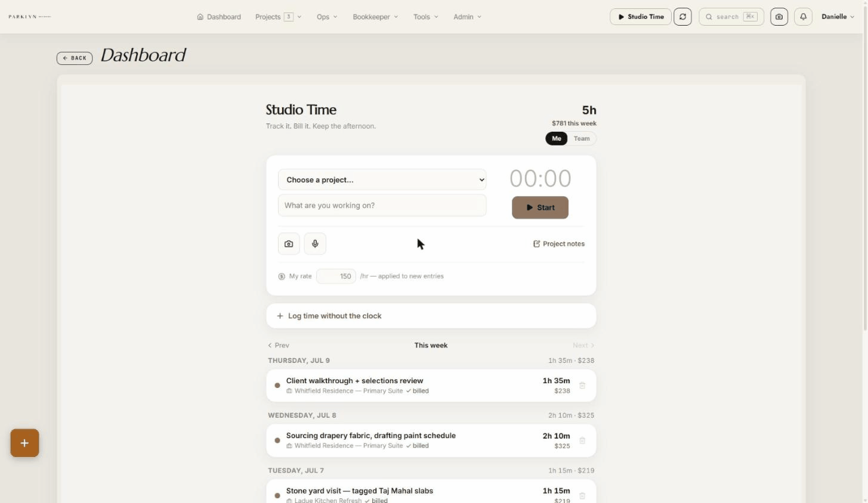Expand Log time without the clock
The height and width of the screenshot is (503, 868).
(x=431, y=316)
